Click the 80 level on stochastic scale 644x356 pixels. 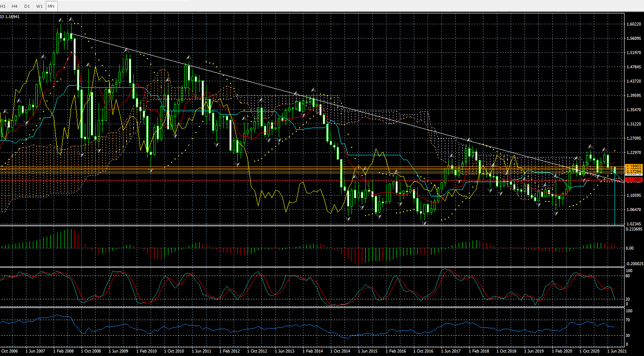(628, 276)
